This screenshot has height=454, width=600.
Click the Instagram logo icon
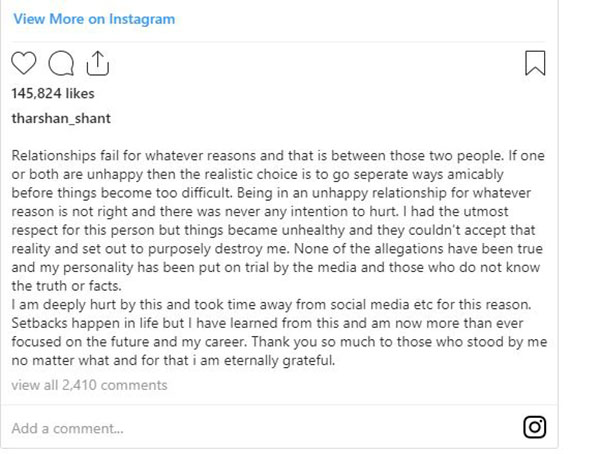535,428
